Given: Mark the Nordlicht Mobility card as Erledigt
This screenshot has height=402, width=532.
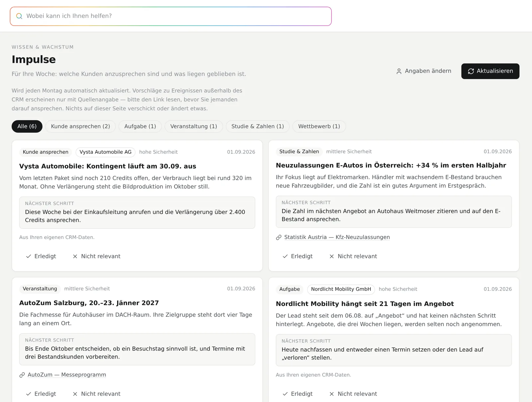Looking at the screenshot, I should point(298,394).
